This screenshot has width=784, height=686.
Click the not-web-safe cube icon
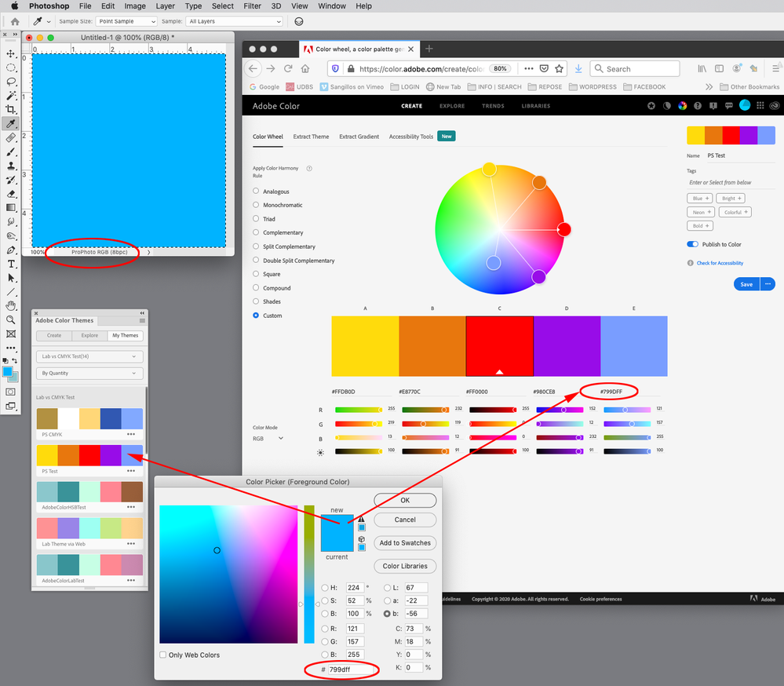coord(361,539)
